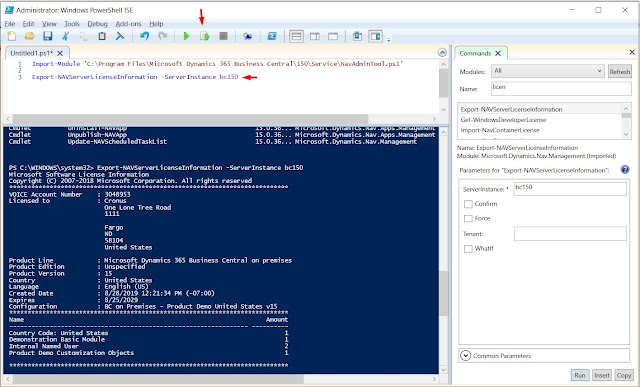Click the Run command button
Image resolution: width=640 pixels, height=387 pixels.
[x=580, y=375]
